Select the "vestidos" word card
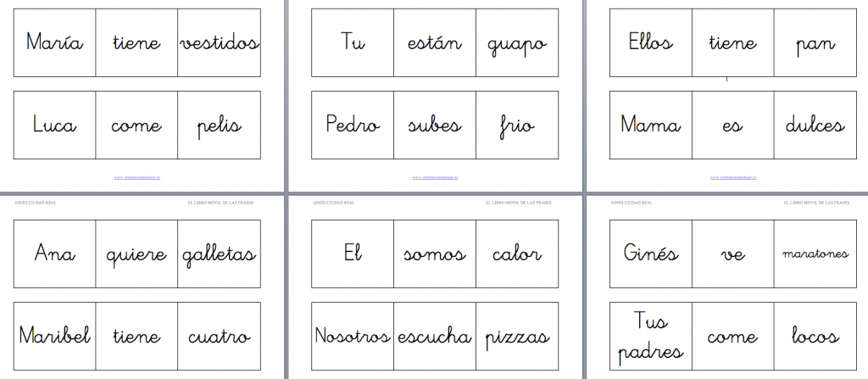 (x=219, y=43)
